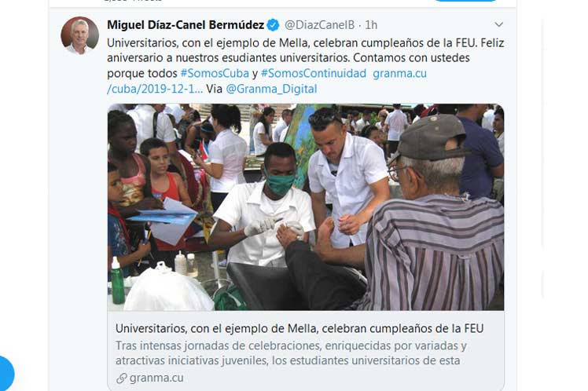Open the @DiazCanelIB handle
The image size is (588, 391).
319,25
